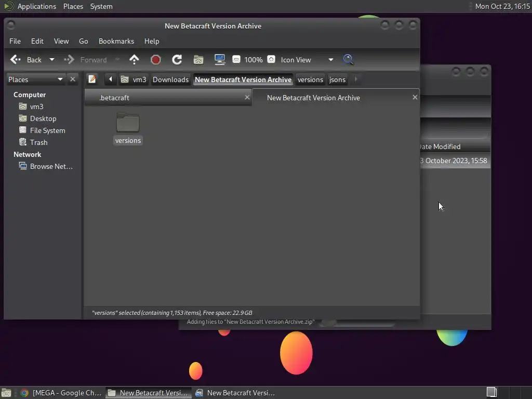Click the archive progress bar

click(x=357, y=323)
